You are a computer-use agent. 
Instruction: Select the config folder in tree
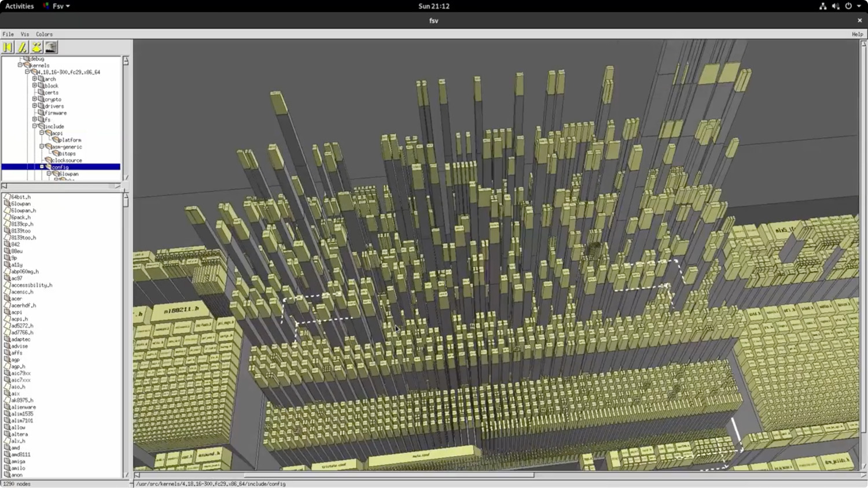[60, 167]
